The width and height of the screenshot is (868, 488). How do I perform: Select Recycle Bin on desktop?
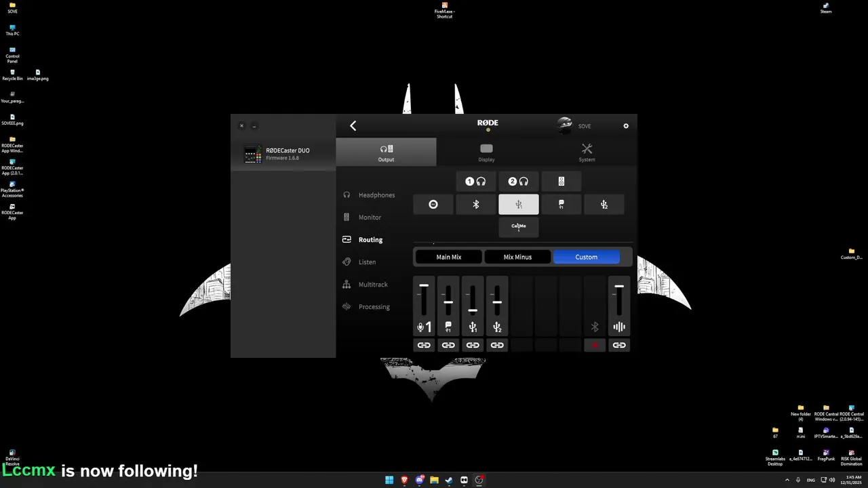pyautogui.click(x=12, y=75)
